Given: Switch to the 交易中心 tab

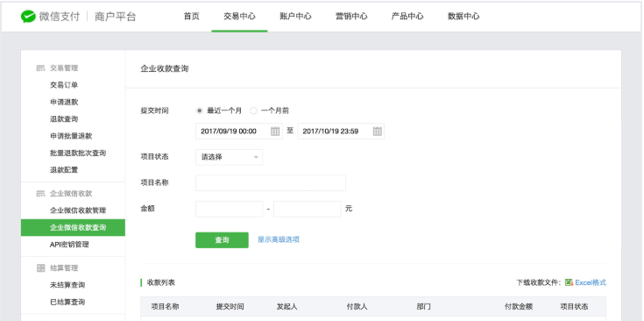Looking at the screenshot, I should (x=239, y=17).
